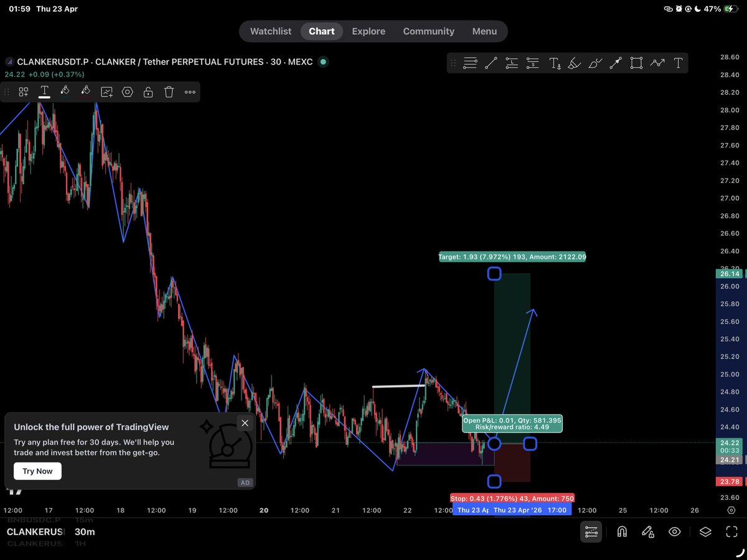The height and width of the screenshot is (560, 747).
Task: Open the Explore tab
Action: (369, 31)
